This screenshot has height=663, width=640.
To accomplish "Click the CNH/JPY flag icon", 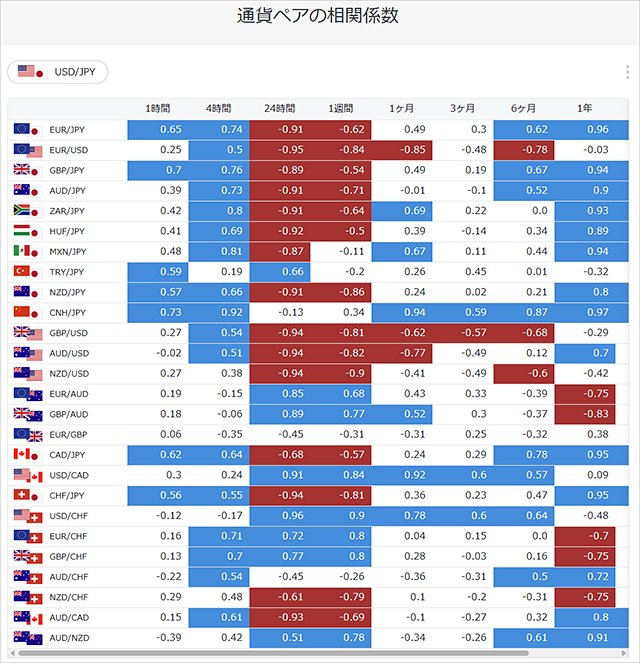I will (28, 312).
